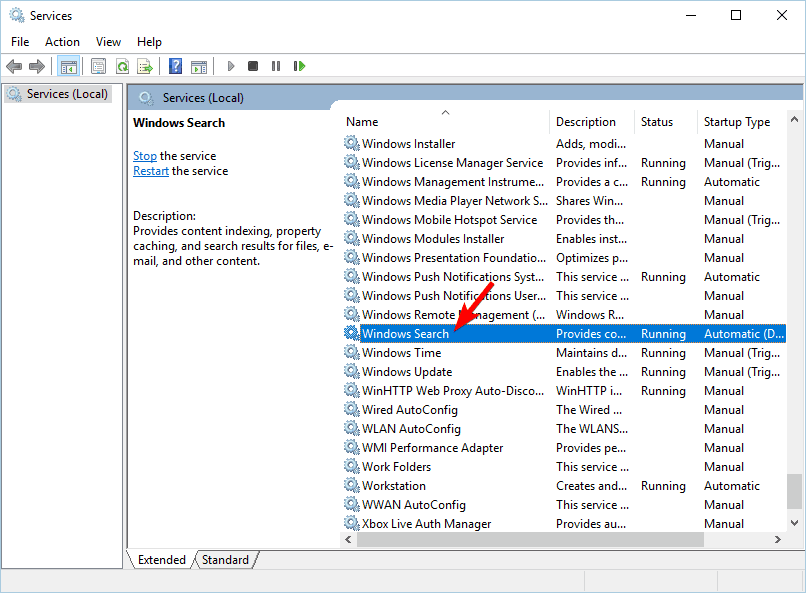Select the Windows Mobile Hotspot Service row
The width and height of the screenshot is (806, 593).
pos(564,219)
